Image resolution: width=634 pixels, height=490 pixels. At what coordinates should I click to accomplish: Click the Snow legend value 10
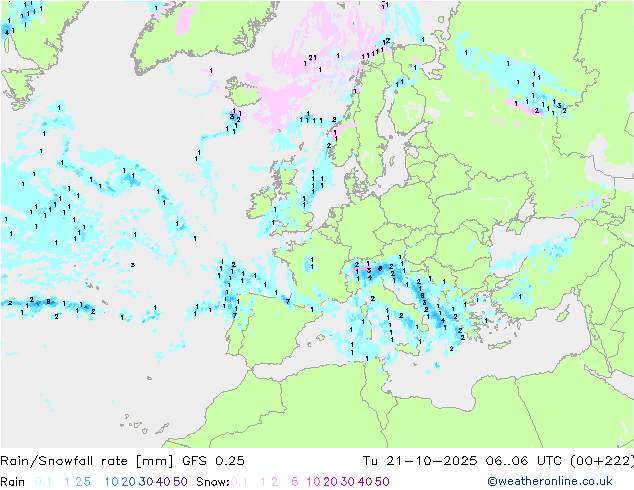313,482
